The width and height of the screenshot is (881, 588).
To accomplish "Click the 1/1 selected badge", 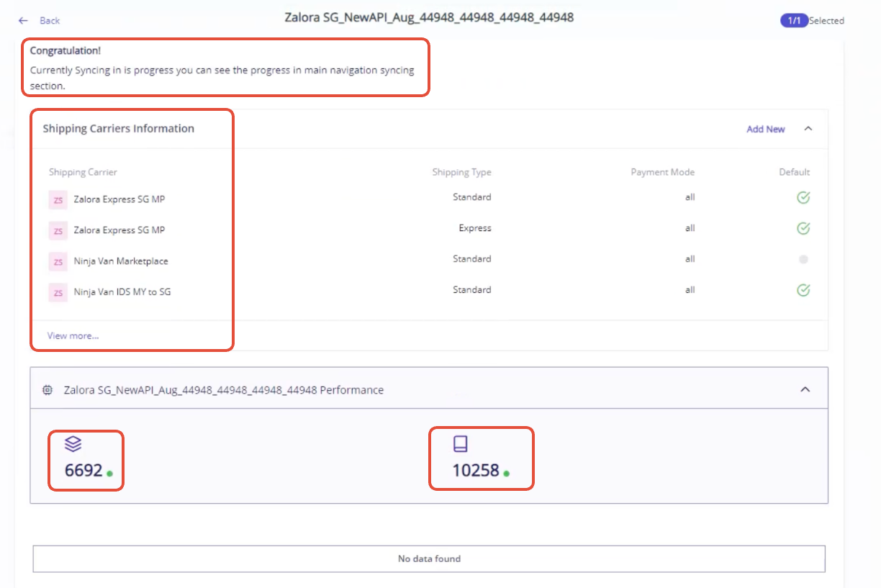I will (794, 21).
